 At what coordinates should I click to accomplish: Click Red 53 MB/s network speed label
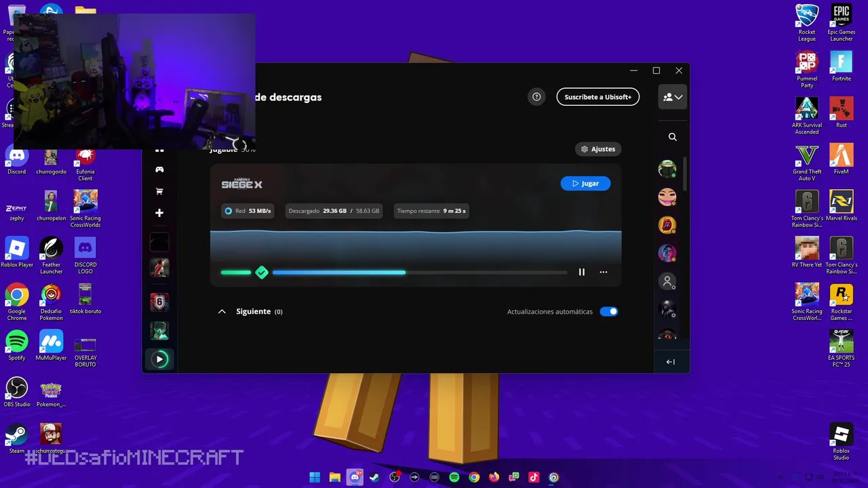249,211
